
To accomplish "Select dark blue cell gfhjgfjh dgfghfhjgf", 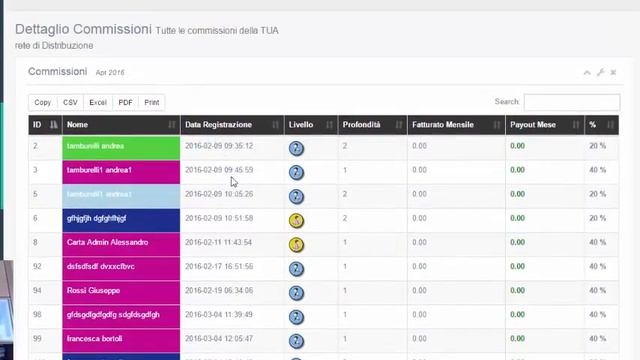I will 121,220.
